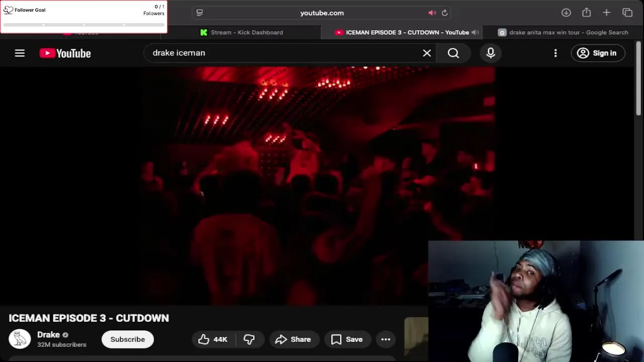
Task: Show Safari reader view icon
Action: (x=199, y=13)
